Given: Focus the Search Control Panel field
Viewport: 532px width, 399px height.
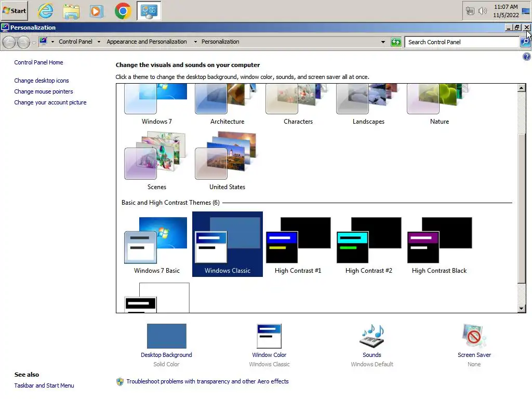Looking at the screenshot, I should tap(462, 42).
